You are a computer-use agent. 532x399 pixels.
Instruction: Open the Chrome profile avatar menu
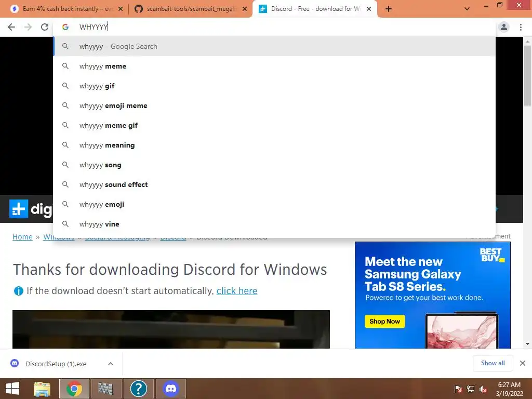pyautogui.click(x=504, y=27)
